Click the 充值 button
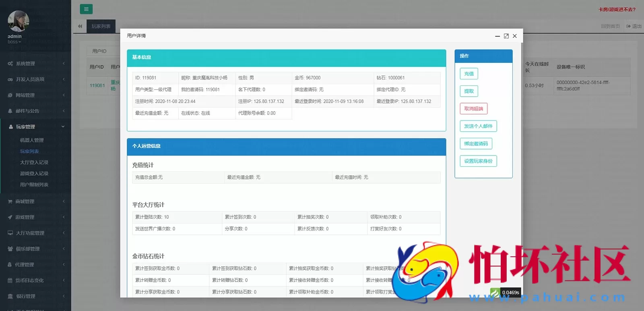The width and height of the screenshot is (644, 311). click(x=469, y=74)
